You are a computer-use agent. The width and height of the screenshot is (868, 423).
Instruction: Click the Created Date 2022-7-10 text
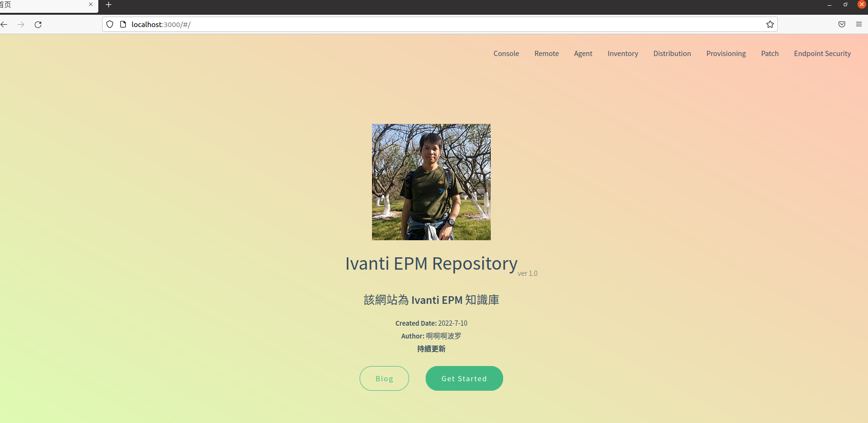point(431,323)
